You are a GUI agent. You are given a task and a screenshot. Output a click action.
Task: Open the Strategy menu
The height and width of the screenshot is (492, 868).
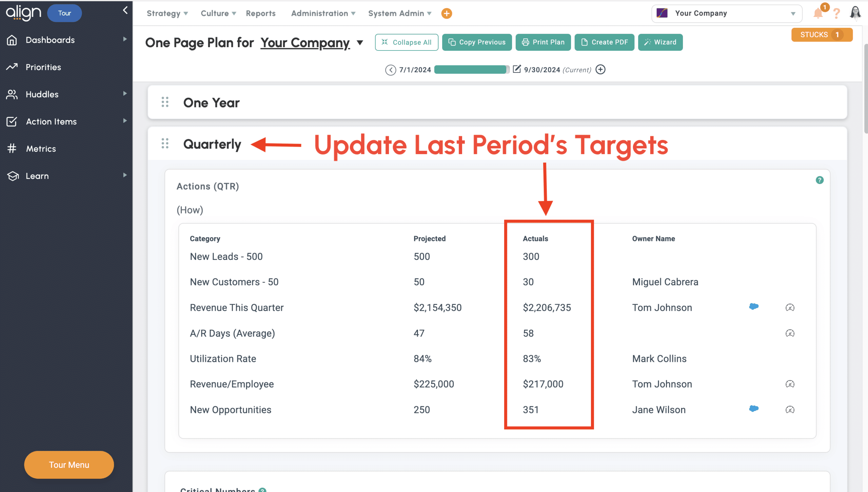click(x=167, y=14)
